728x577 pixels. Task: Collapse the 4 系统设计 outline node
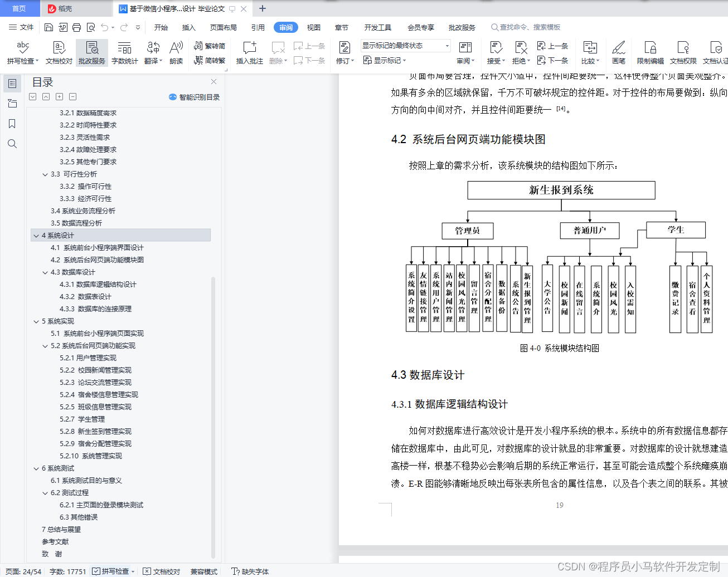click(36, 236)
